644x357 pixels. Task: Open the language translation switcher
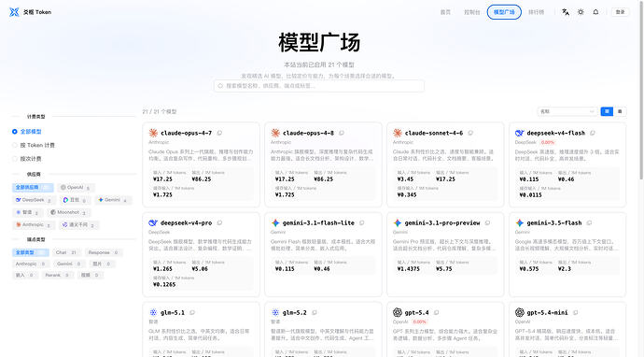point(566,12)
